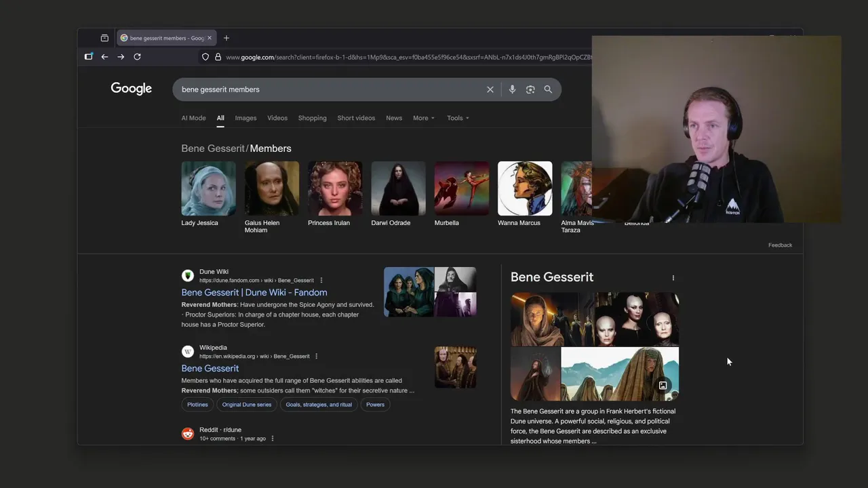This screenshot has height=488, width=868.
Task: Click the site lock padlock icon
Action: (x=218, y=57)
